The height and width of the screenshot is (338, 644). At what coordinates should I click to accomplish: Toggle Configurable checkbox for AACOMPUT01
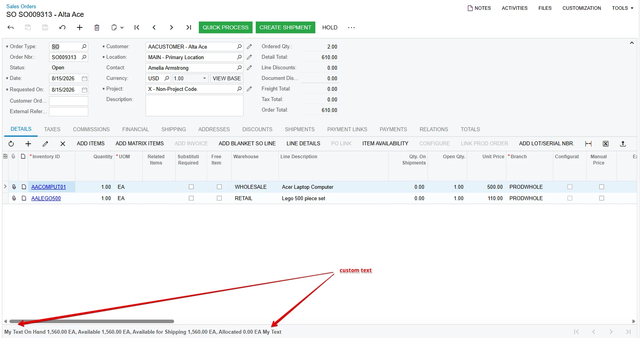[570, 187]
